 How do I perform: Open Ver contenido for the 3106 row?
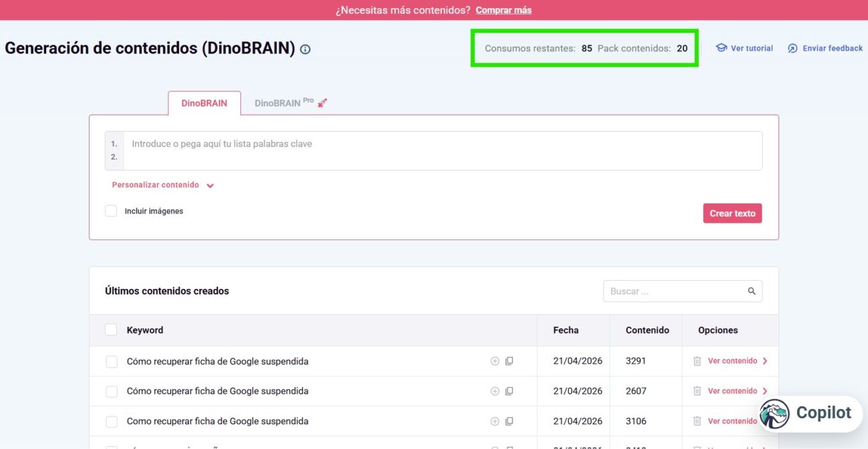click(x=732, y=421)
